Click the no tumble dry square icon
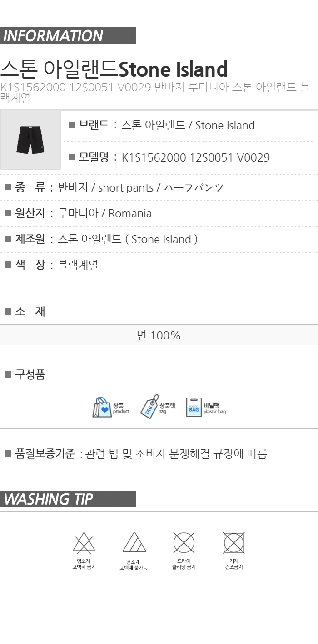This screenshot has height=644, width=318. coord(234,542)
